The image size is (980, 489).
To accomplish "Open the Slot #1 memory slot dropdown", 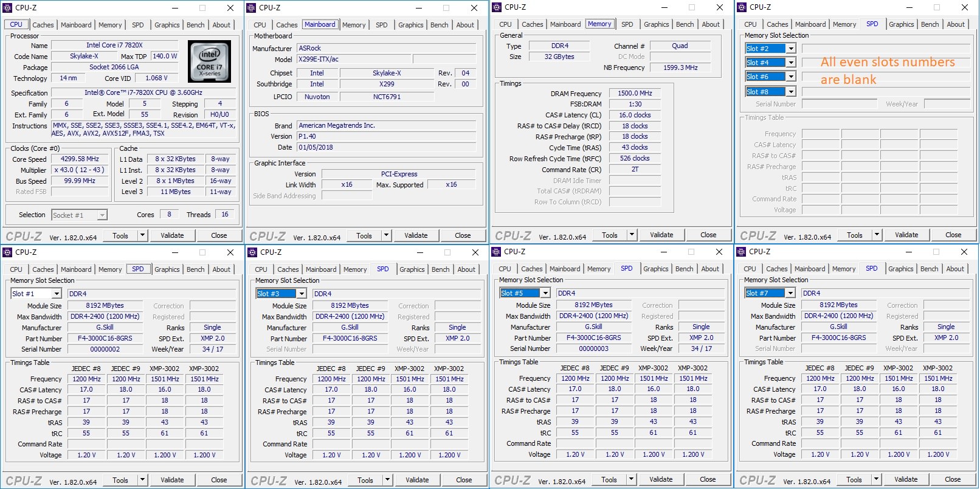I will (x=57, y=294).
